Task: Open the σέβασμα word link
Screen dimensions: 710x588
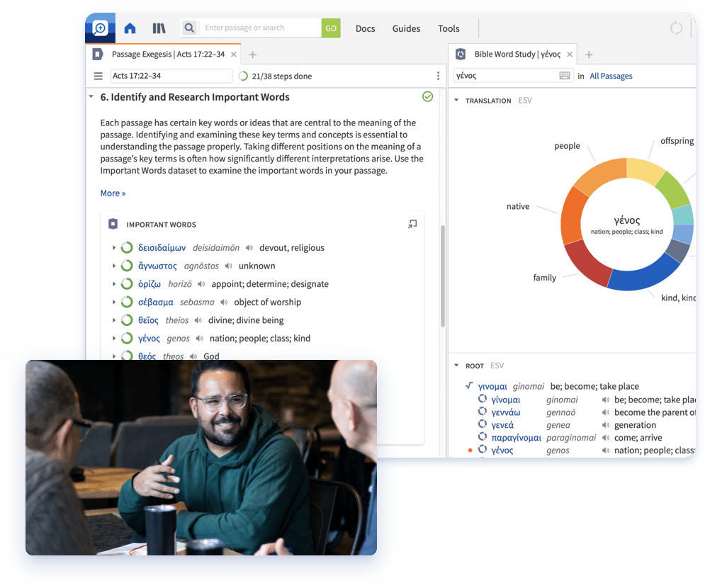Action: 155,303
